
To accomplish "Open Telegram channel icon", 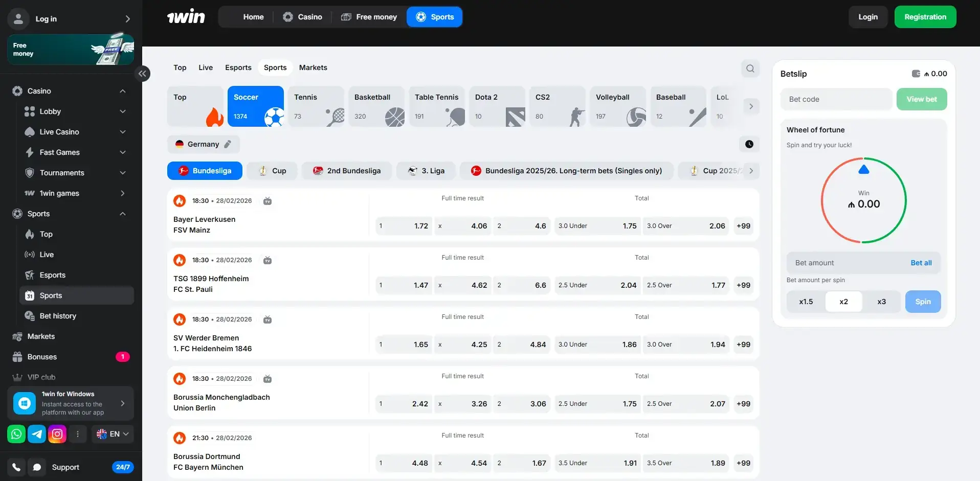I will [37, 434].
